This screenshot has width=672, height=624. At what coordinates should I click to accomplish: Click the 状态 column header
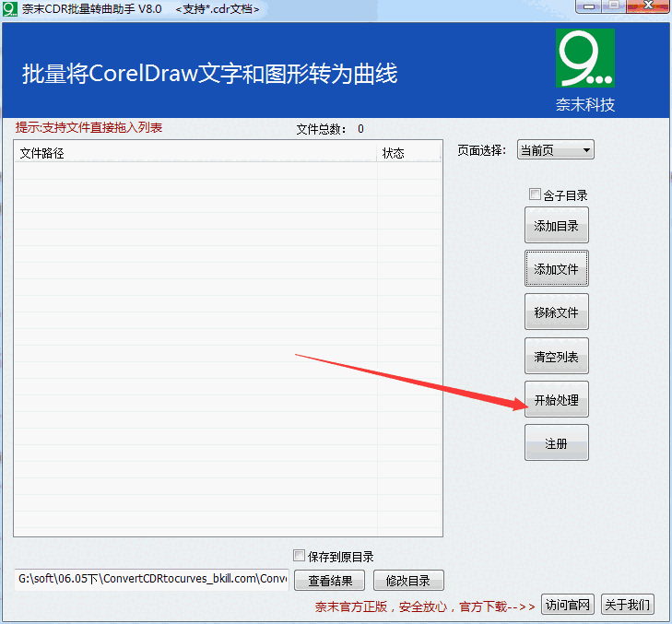coord(409,153)
